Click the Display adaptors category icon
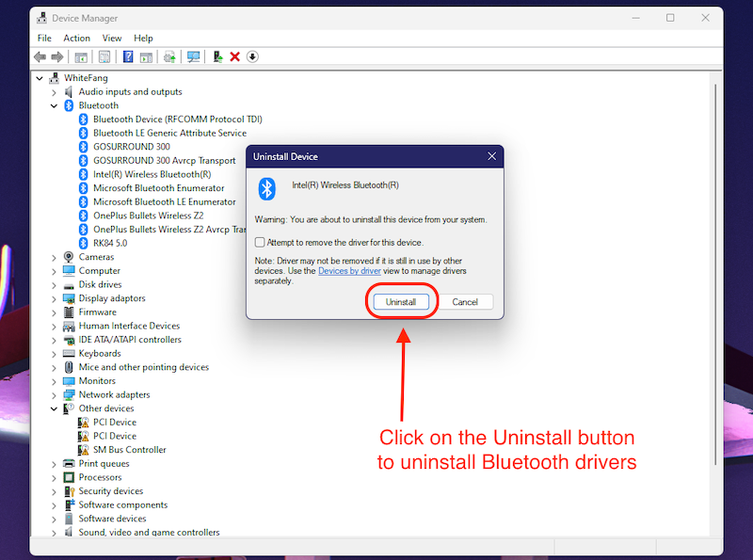The height and width of the screenshot is (560, 753). click(69, 298)
